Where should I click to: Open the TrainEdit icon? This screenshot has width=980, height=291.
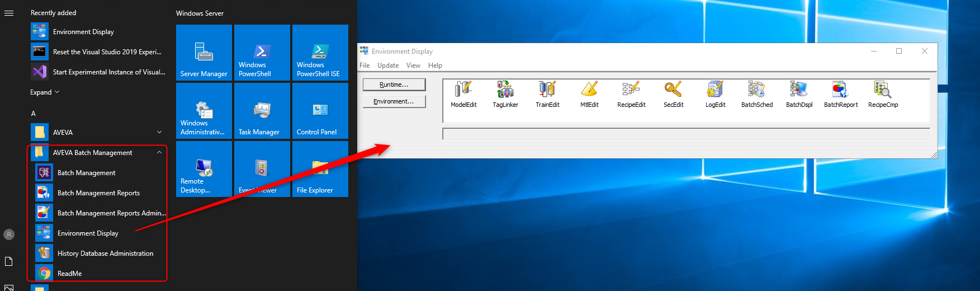pos(547,94)
